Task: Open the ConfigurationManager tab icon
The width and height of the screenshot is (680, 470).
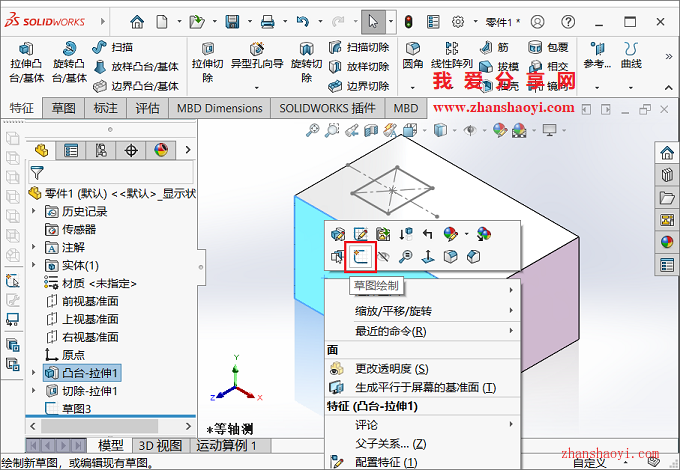Action: 101,150
